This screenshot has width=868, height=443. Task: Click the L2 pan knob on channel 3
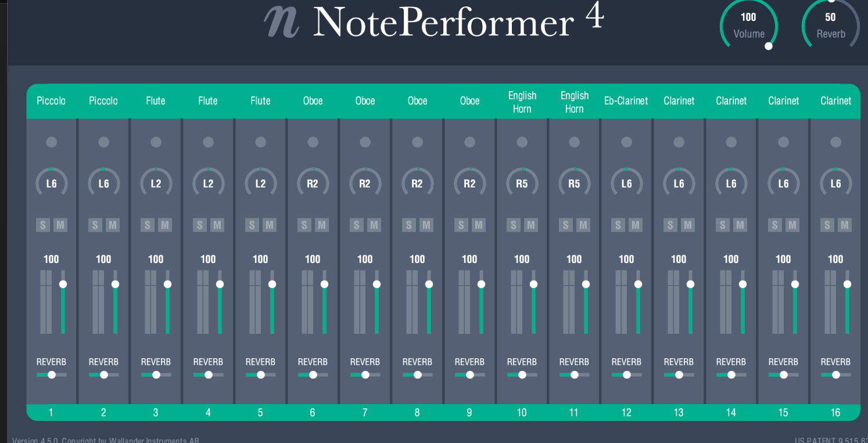(x=156, y=183)
